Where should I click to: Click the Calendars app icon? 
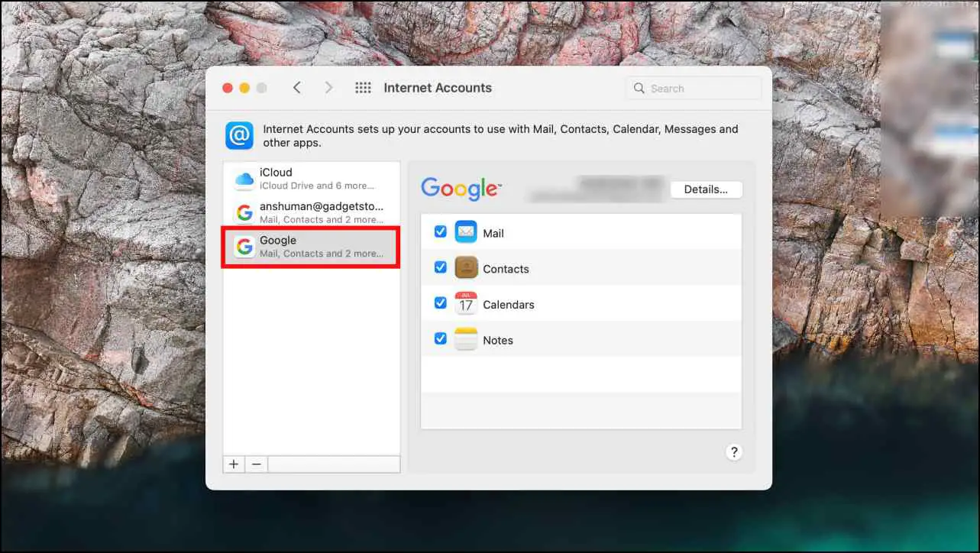pos(466,303)
